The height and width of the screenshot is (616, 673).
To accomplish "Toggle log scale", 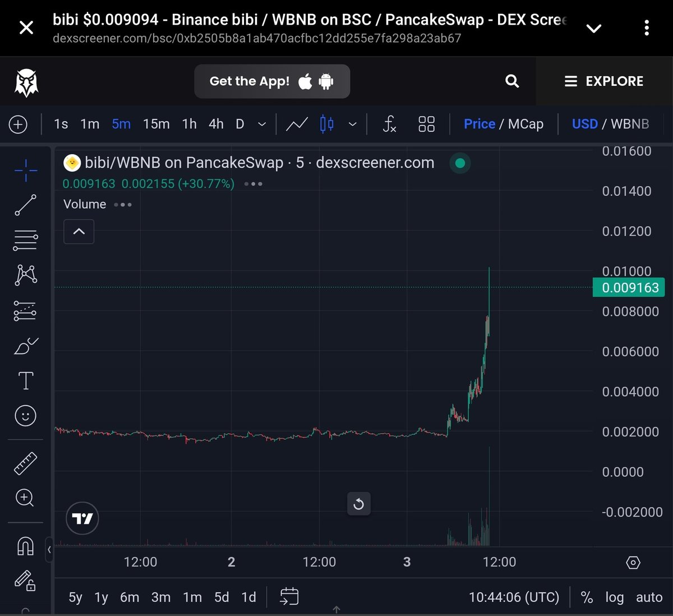I will point(614,597).
